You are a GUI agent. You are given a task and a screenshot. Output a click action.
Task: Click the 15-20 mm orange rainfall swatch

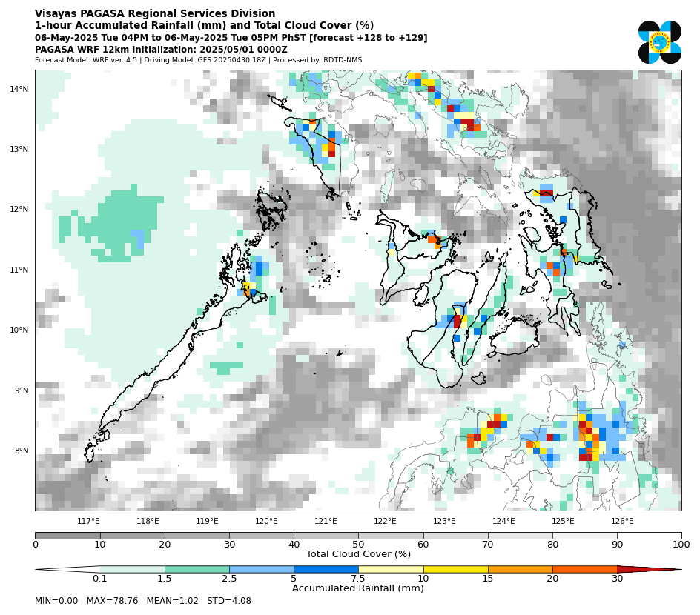click(x=520, y=570)
